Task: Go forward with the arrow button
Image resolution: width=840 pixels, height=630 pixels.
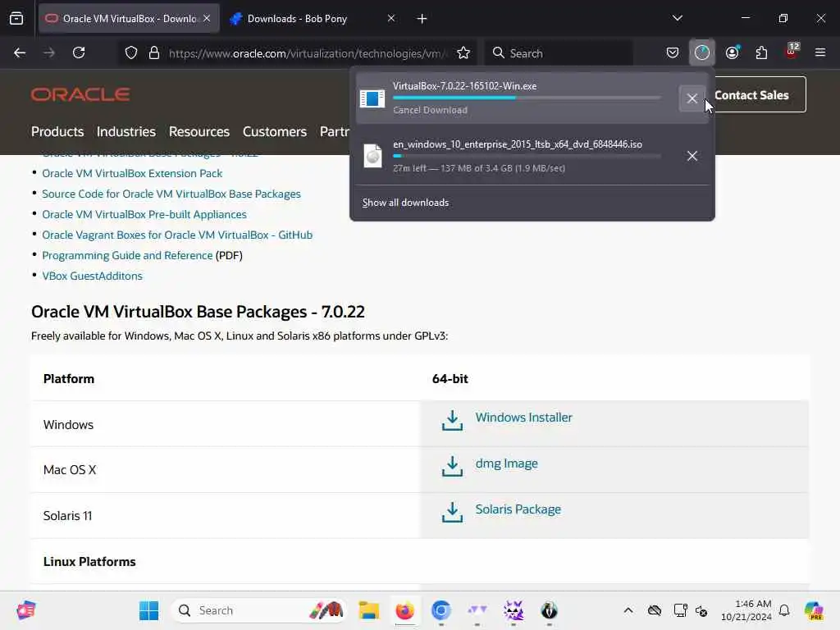Action: (x=49, y=52)
